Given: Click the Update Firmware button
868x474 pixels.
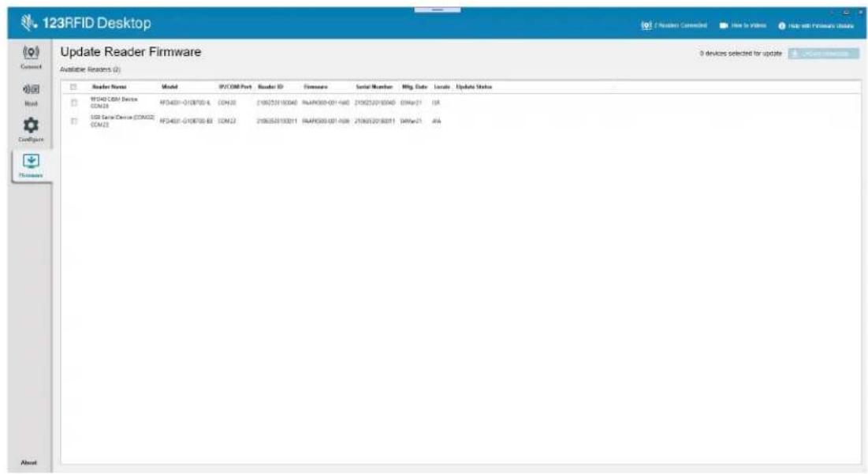Looking at the screenshot, I should pyautogui.click(x=824, y=53).
